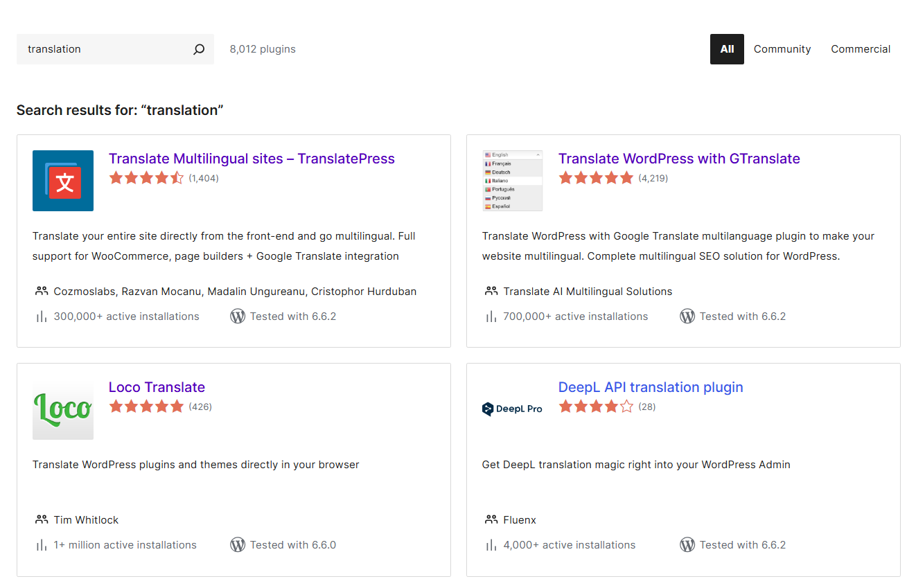
Task: Click "700,000+ active installations" text
Action: [576, 317]
